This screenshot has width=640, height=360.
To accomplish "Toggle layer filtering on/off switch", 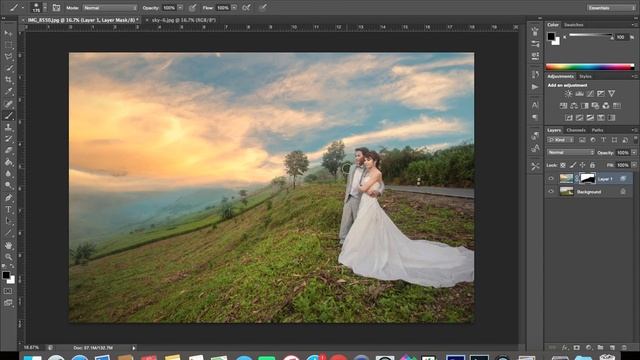I will click(x=635, y=139).
